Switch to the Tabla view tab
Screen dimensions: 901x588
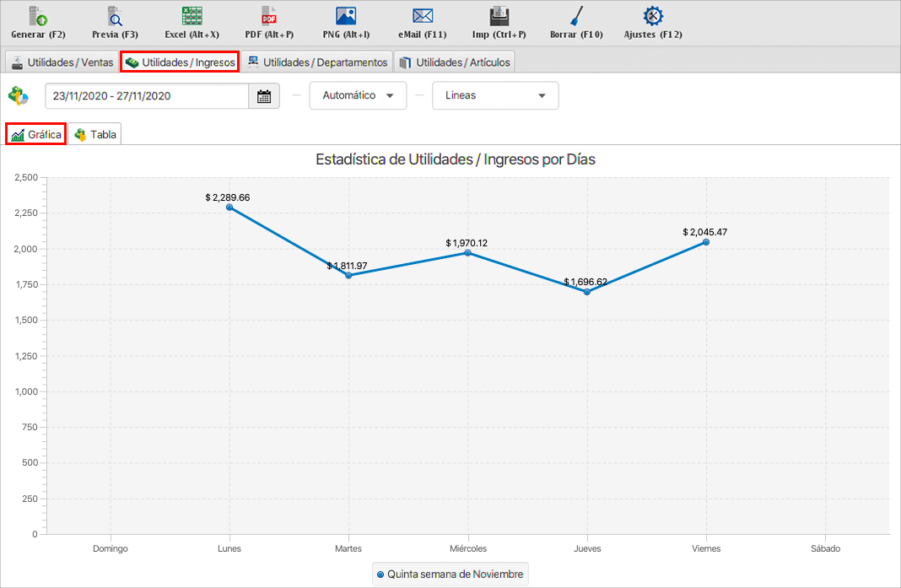[95, 135]
